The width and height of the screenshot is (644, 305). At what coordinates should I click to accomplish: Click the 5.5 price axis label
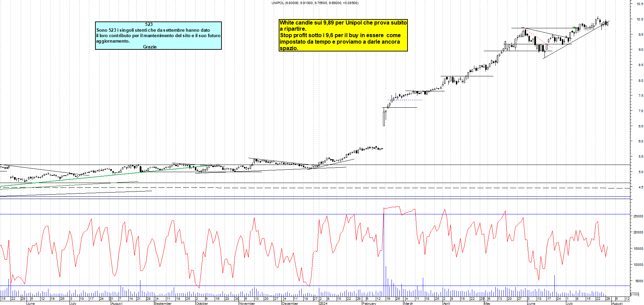click(x=641, y=156)
